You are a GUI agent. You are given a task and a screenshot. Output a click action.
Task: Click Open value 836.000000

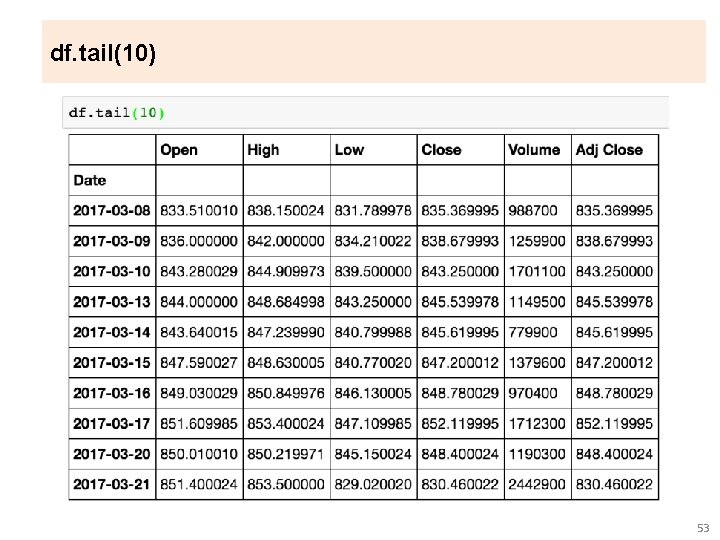198,241
